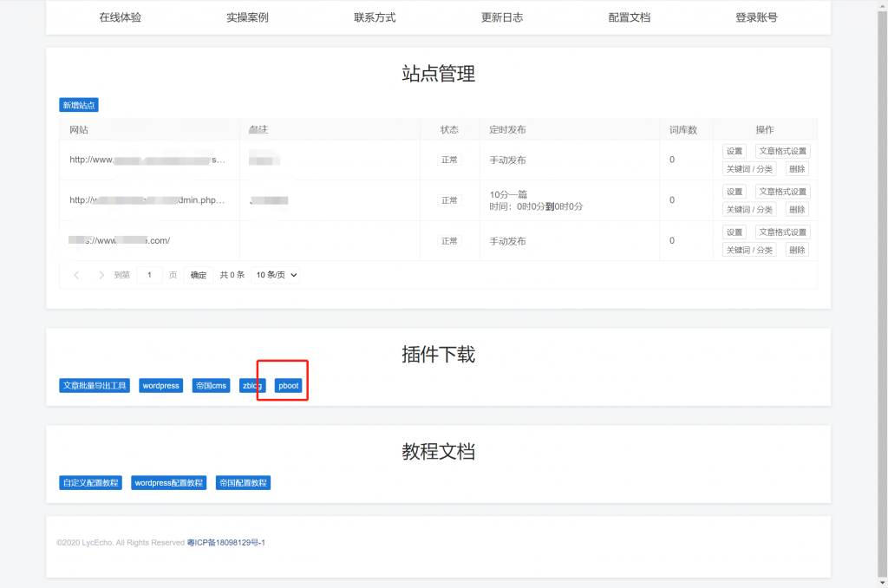This screenshot has height=588, width=888.
Task: Click the vertical page scrollbar
Action: click(882, 294)
